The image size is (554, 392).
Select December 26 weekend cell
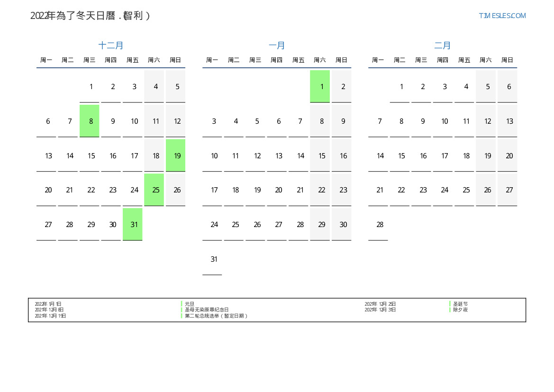pos(176,190)
